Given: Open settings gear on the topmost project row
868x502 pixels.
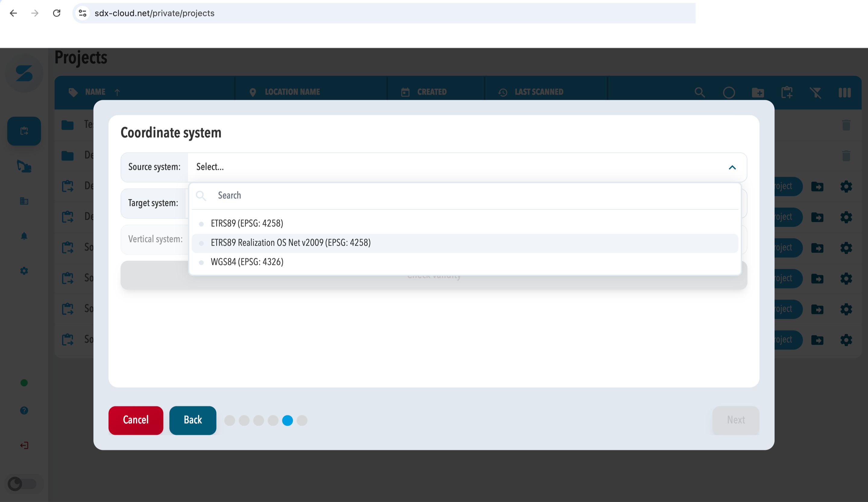Looking at the screenshot, I should pos(846,186).
